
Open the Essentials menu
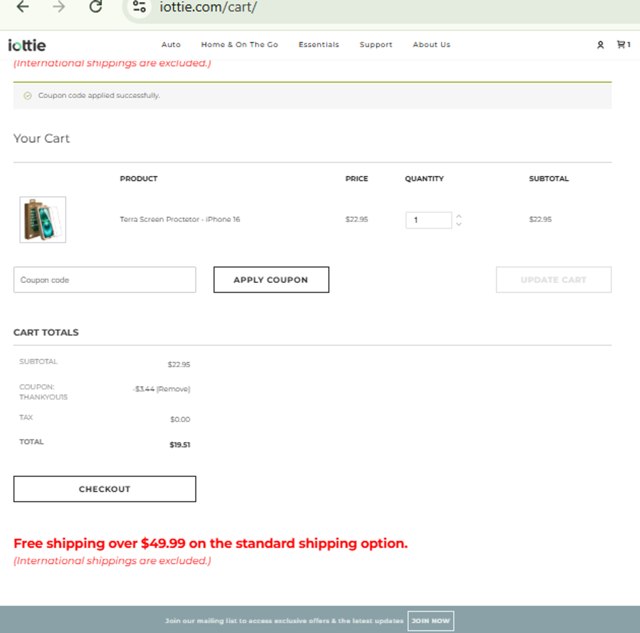[319, 44]
